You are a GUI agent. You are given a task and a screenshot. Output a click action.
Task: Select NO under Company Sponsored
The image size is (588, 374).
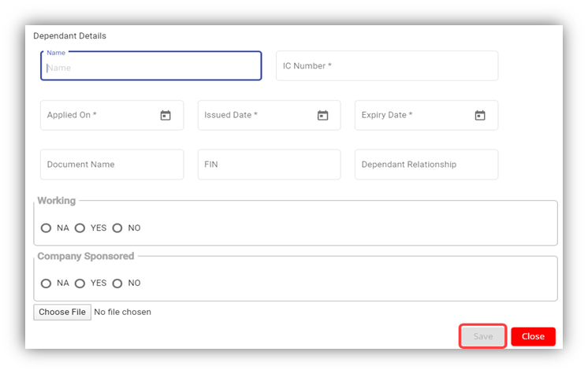pos(117,283)
